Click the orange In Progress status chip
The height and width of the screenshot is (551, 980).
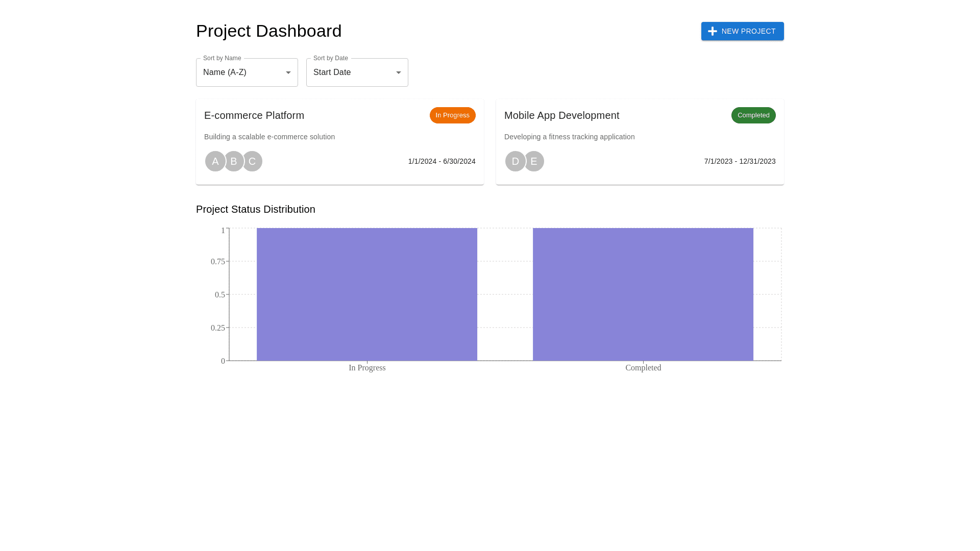tap(452, 115)
